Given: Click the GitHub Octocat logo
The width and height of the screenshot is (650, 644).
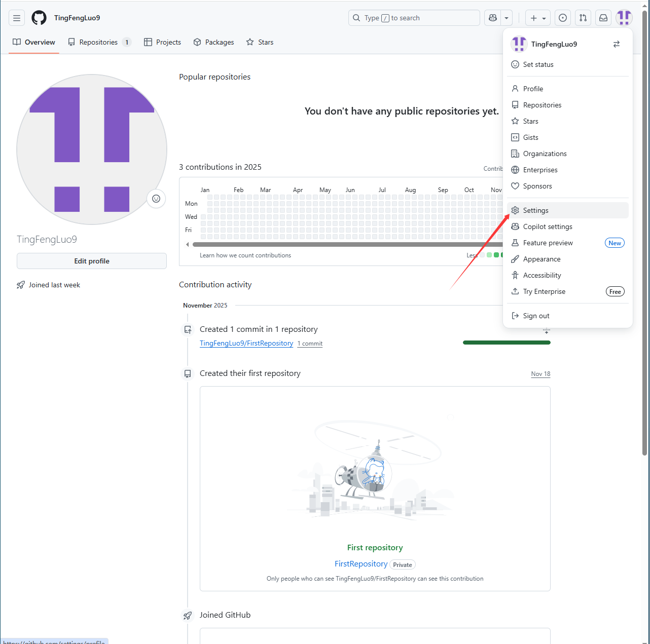Looking at the screenshot, I should pos(39,18).
